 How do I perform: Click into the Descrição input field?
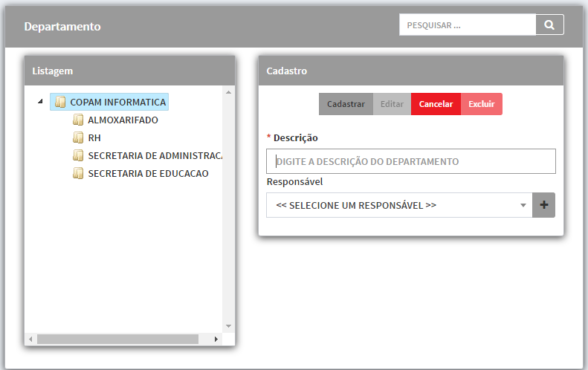(411, 161)
